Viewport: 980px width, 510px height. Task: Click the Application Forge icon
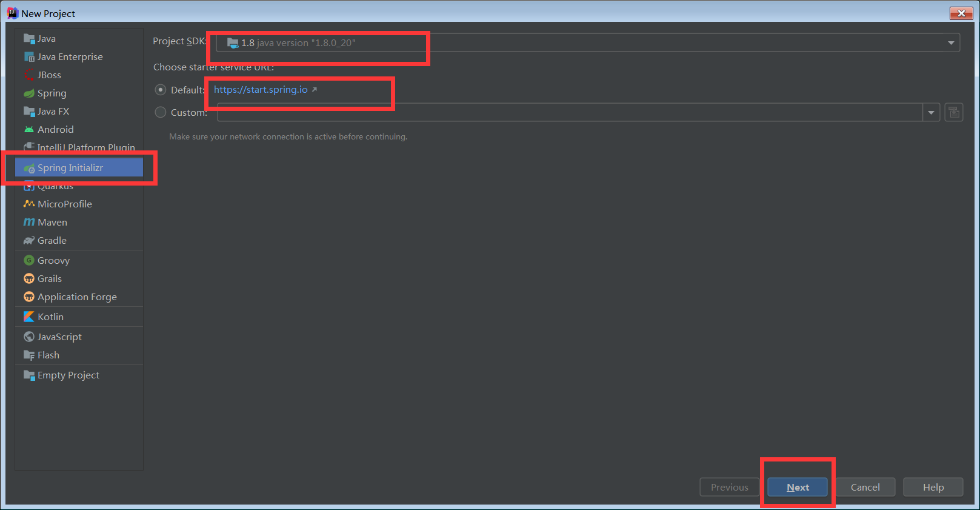click(x=29, y=297)
